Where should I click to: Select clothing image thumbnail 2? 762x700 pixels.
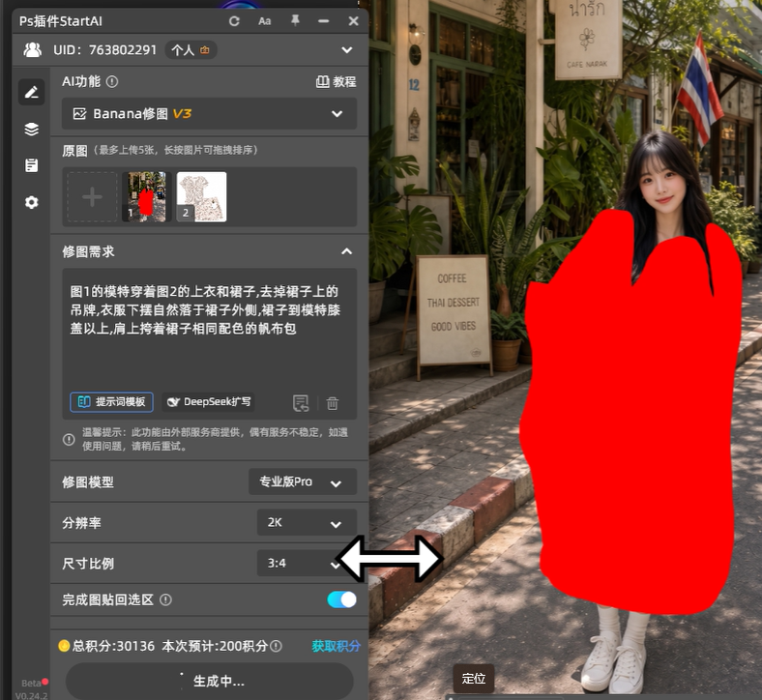pyautogui.click(x=201, y=197)
